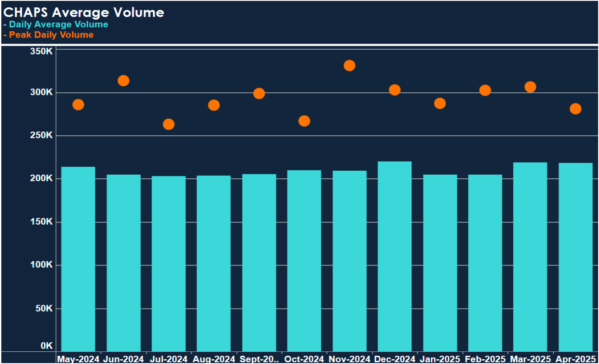Click the 200K y-axis label
Screen dimensions: 599x364
41,179
